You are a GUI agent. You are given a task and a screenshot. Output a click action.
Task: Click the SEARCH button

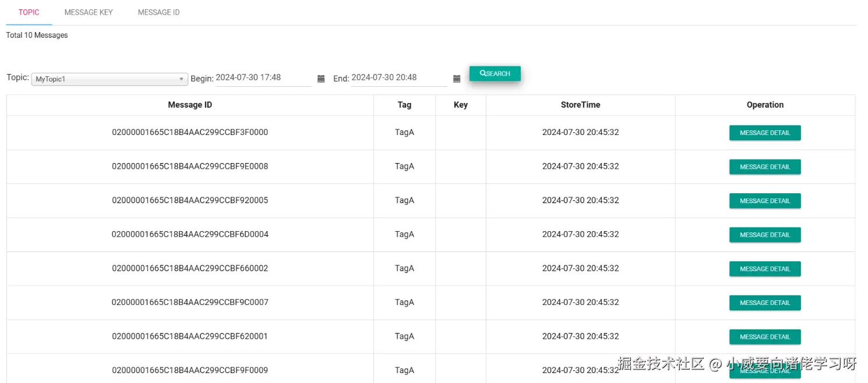[x=495, y=73]
